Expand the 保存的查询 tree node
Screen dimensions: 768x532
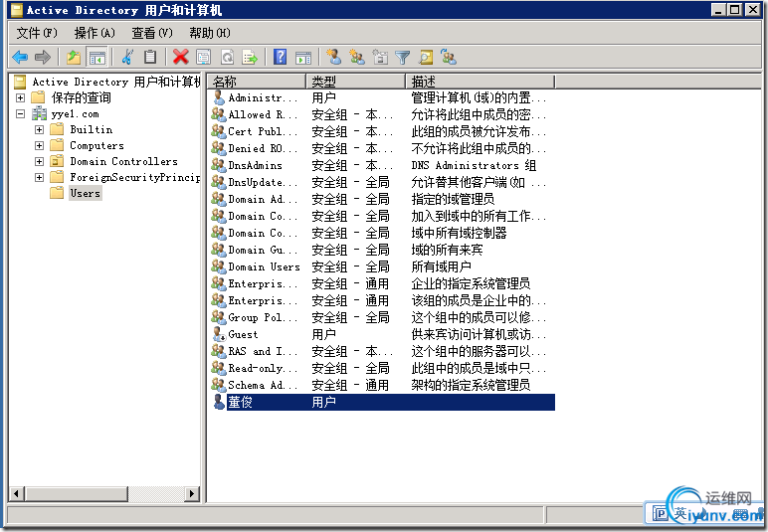20,97
